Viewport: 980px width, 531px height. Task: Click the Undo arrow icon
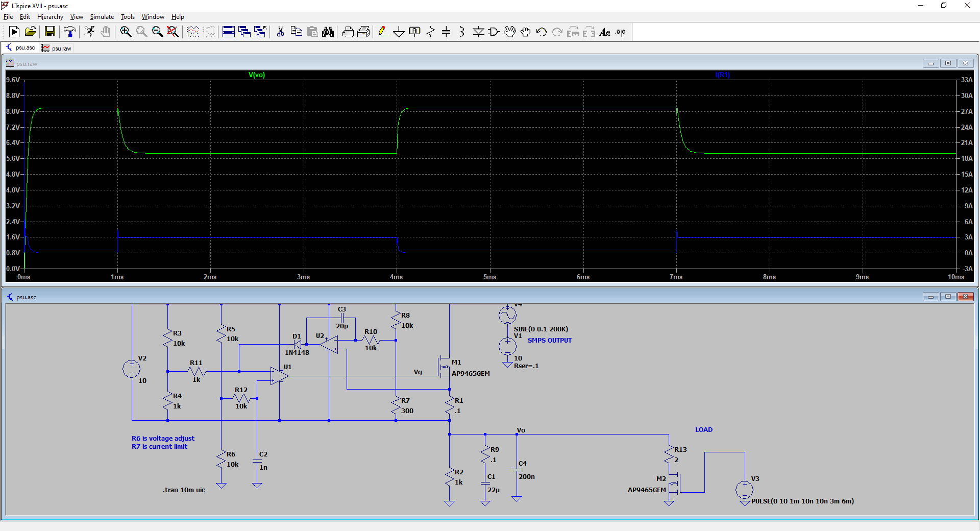click(542, 32)
